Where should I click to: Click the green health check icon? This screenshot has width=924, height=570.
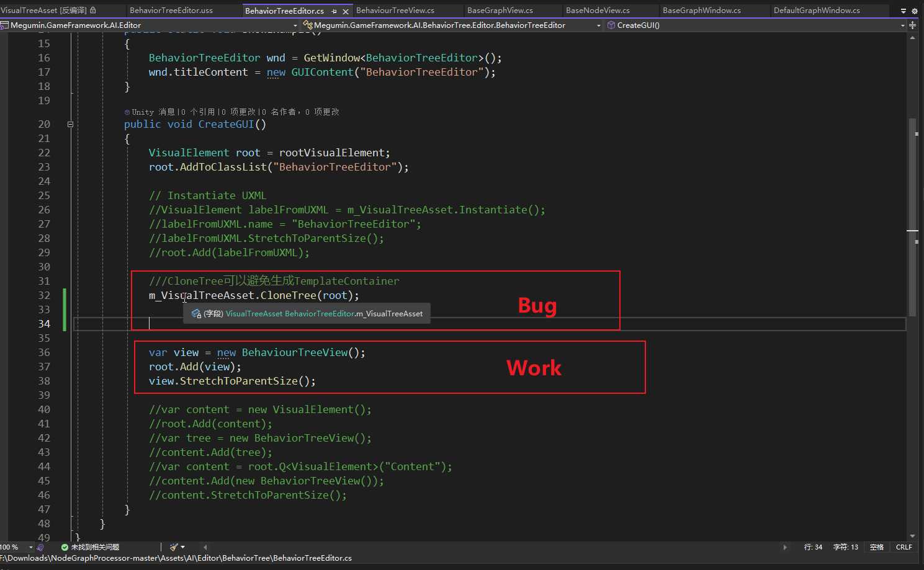pyautogui.click(x=65, y=547)
